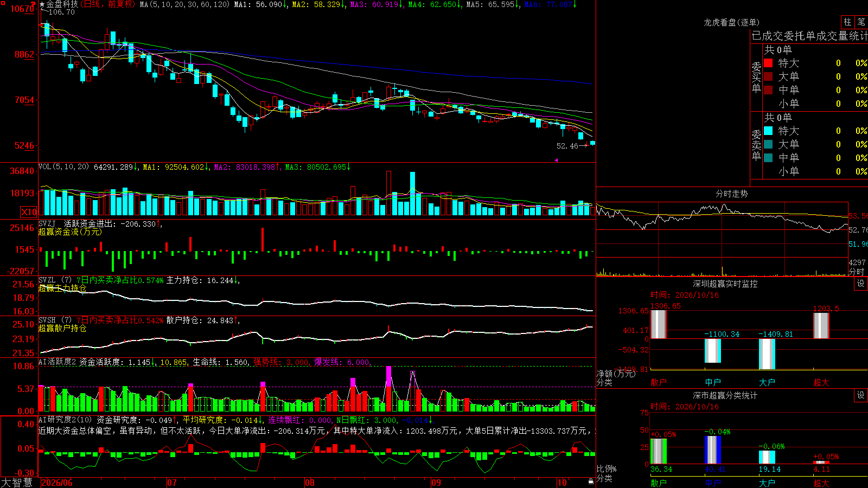Click the lock icon at bottom of K-line chart

pos(591,481)
